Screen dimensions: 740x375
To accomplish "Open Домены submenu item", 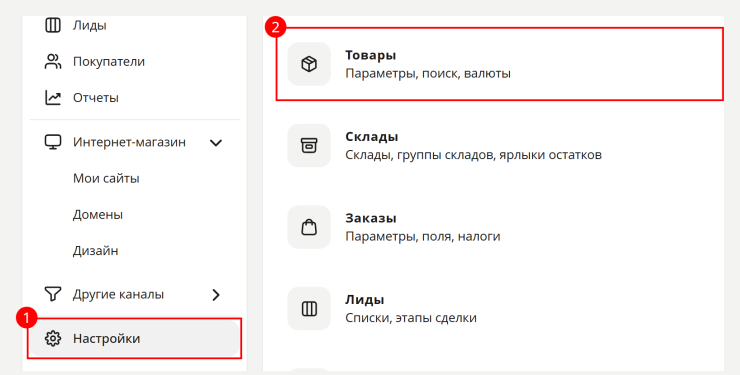I will pos(98,215).
